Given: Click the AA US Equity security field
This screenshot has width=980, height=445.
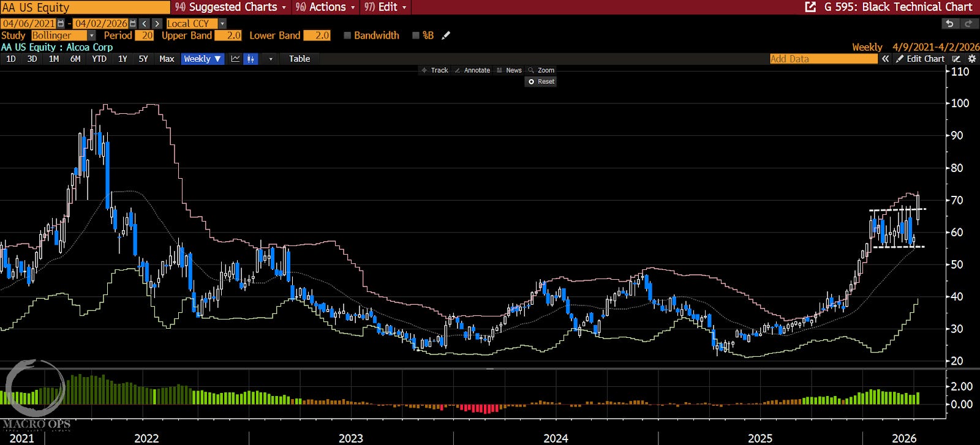Looking at the screenshot, I should pos(85,7).
